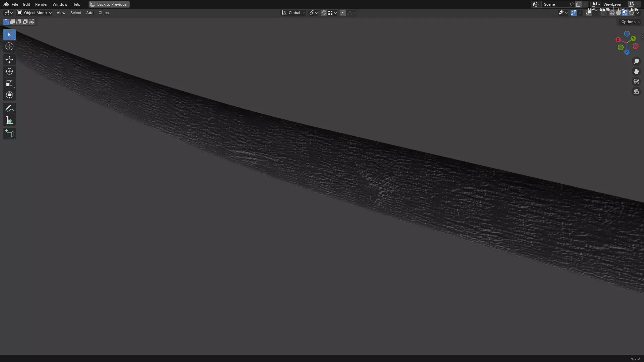This screenshot has width=644, height=362.
Task: Click the Add View Layer copy icon
Action: pos(631,4)
